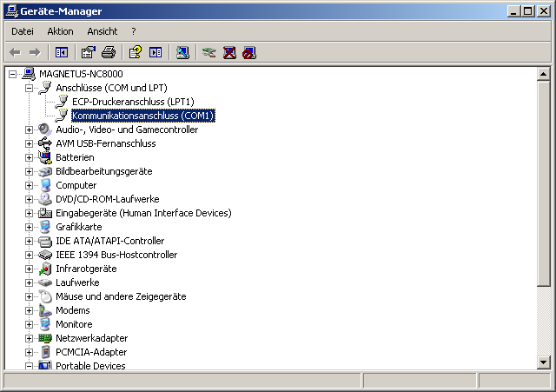556x392 pixels.
Task: Select the Infrarotgeräte label
Action: click(86, 269)
